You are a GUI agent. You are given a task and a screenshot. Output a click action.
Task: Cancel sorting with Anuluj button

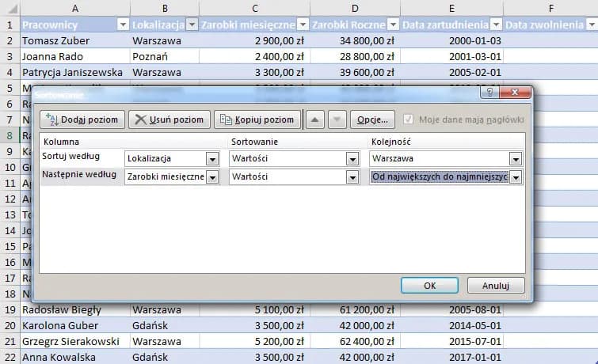(x=496, y=285)
